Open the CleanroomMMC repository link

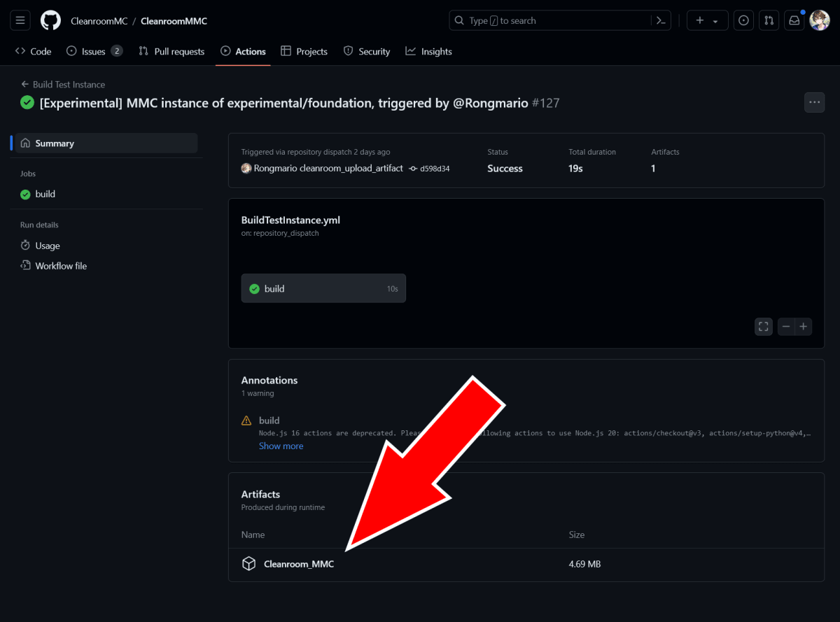coord(174,21)
